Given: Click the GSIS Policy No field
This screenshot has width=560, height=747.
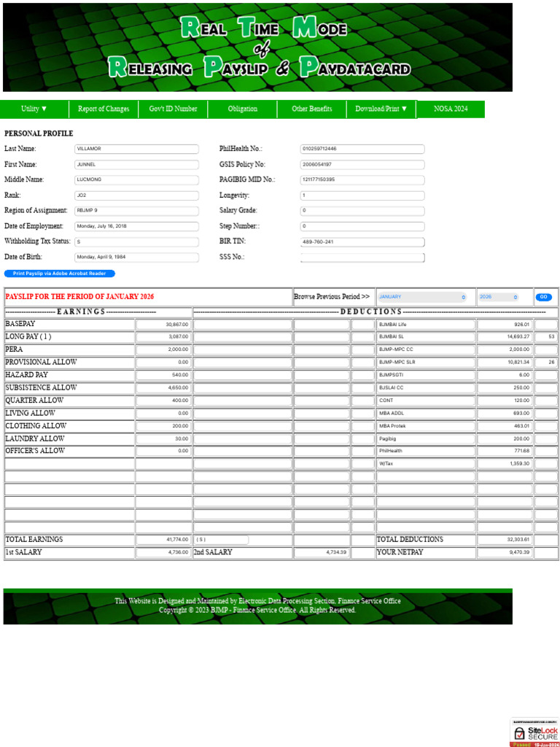Looking at the screenshot, I should pyautogui.click(x=362, y=165).
